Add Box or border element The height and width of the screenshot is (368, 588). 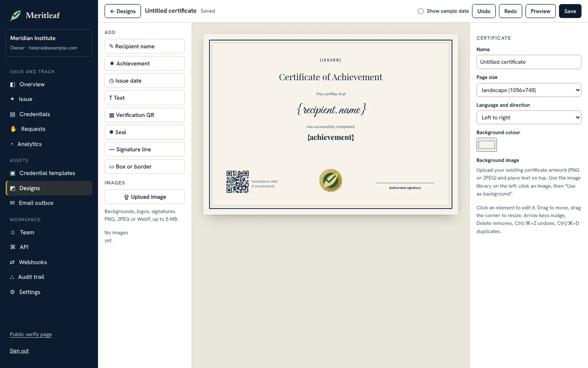[x=144, y=167]
